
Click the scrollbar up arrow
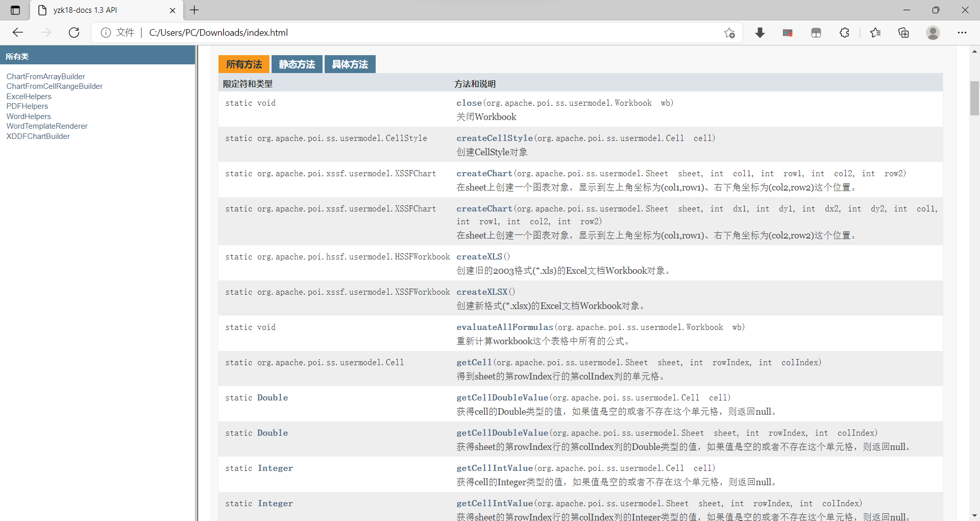[x=974, y=51]
